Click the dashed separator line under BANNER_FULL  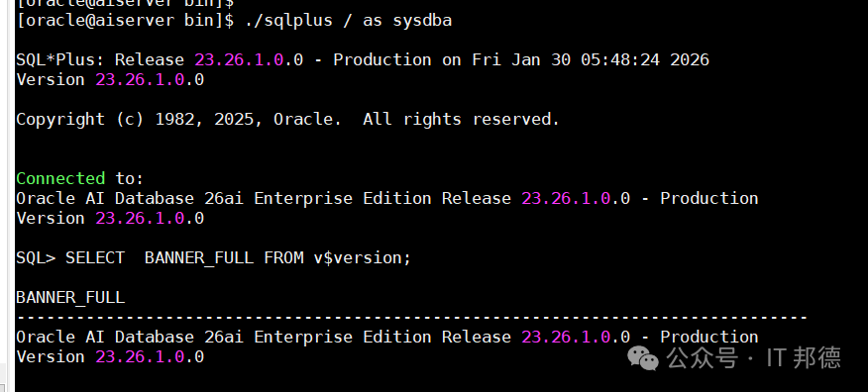pyautogui.click(x=412, y=318)
